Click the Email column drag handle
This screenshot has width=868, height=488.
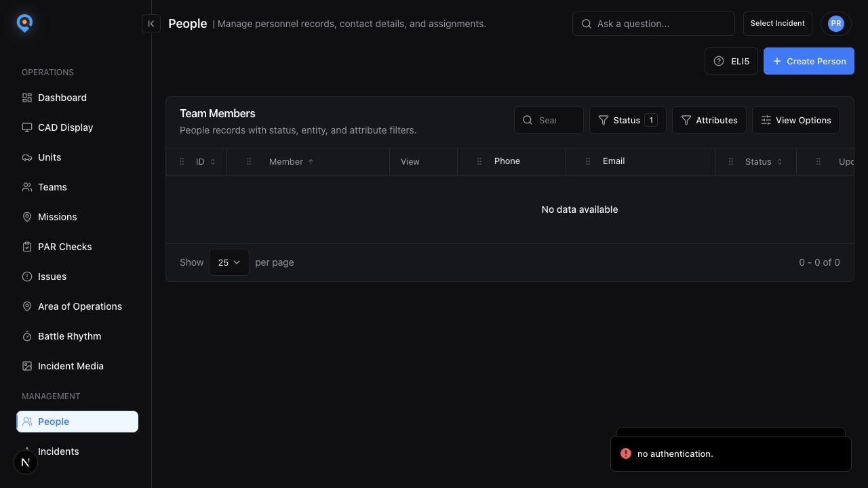(588, 161)
